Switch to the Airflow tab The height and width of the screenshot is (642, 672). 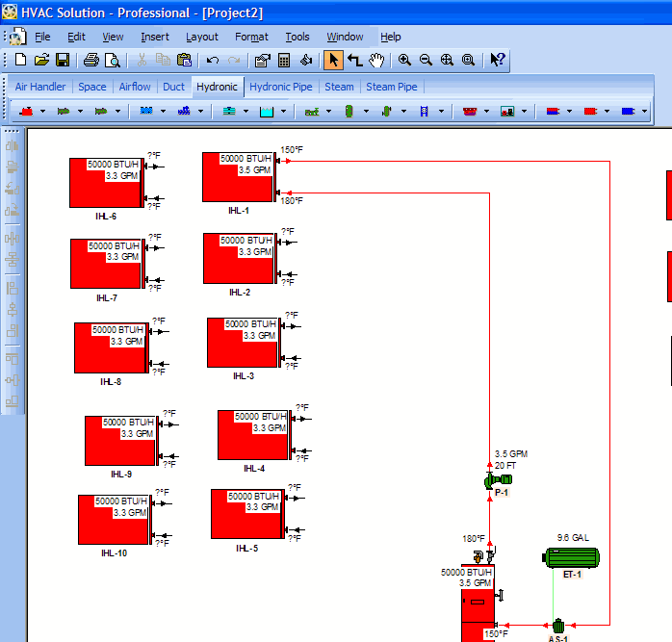pos(135,87)
